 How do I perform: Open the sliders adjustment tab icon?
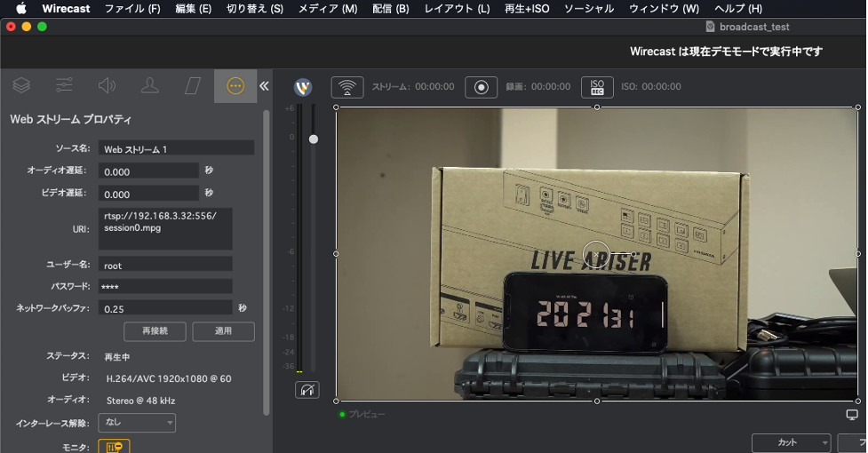[64, 85]
